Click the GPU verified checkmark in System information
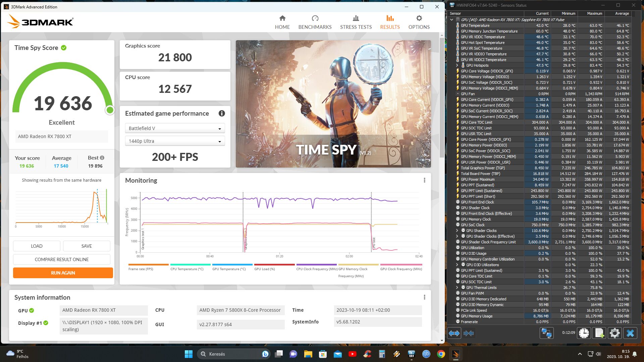 tap(32, 310)
